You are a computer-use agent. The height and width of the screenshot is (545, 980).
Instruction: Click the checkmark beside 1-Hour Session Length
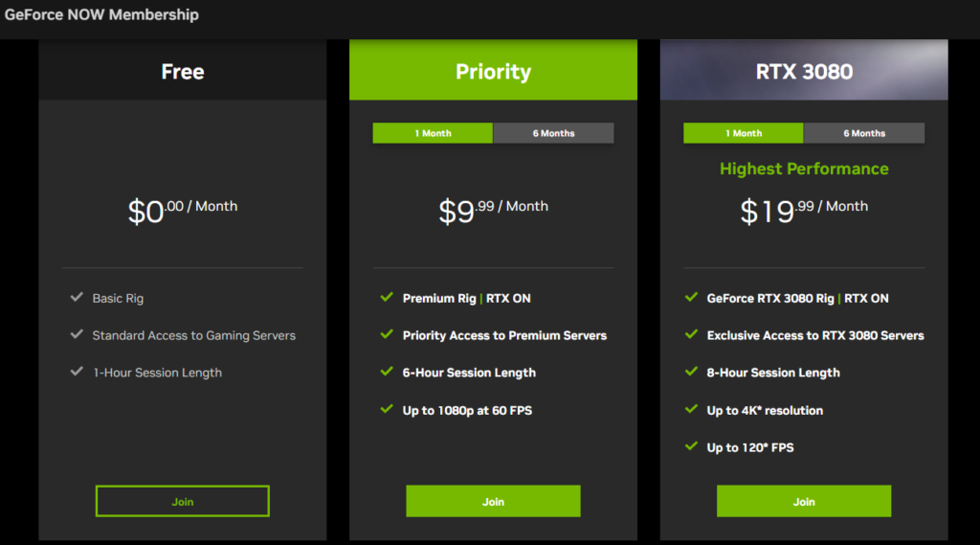[x=77, y=372]
